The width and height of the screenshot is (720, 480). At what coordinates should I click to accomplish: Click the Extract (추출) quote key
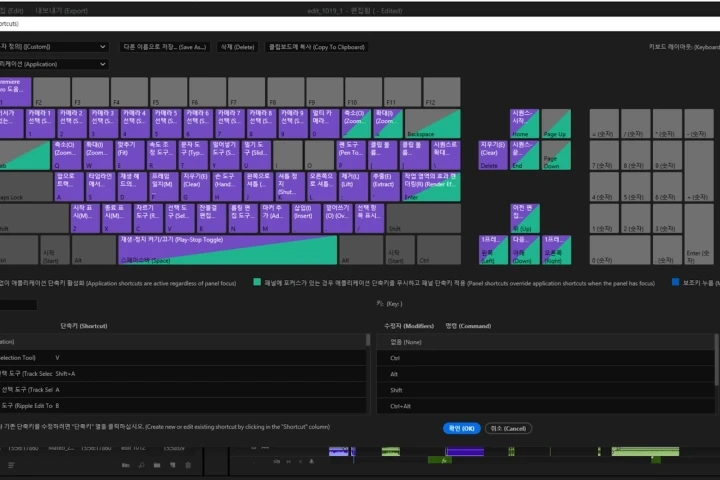[x=385, y=186]
